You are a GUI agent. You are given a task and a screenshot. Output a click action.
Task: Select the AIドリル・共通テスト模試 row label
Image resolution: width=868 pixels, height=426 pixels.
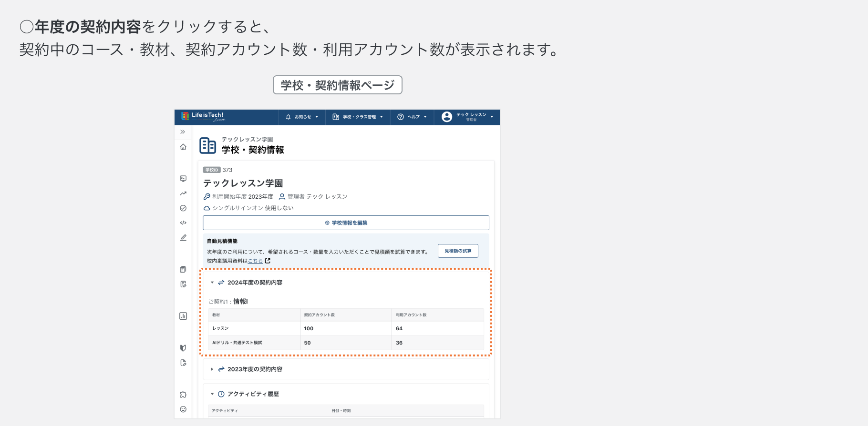point(237,343)
